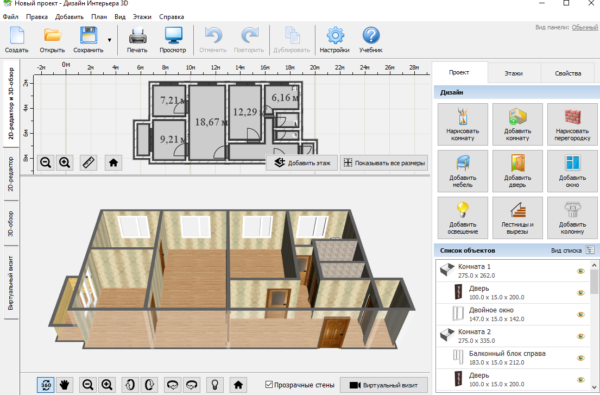
Task: Open the Справка menu
Action: (x=171, y=17)
